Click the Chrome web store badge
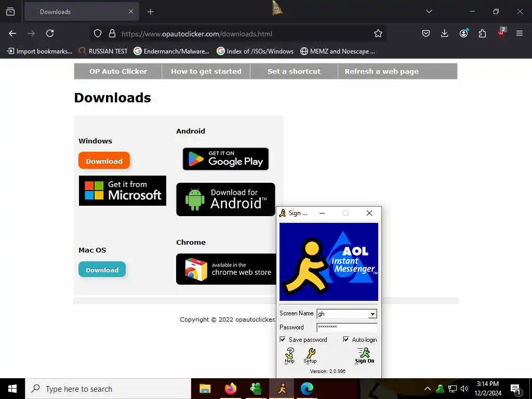The width and height of the screenshot is (532, 399). pyautogui.click(x=226, y=269)
